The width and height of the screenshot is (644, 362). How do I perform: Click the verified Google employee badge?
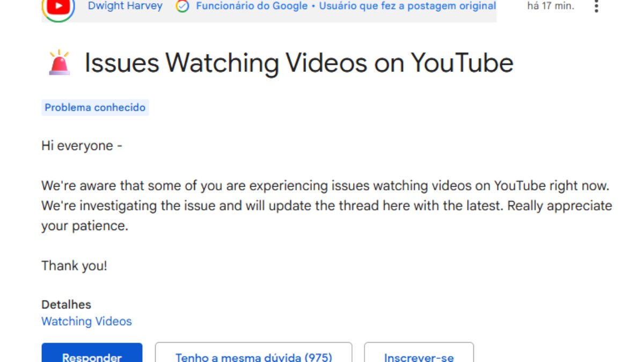(x=182, y=6)
